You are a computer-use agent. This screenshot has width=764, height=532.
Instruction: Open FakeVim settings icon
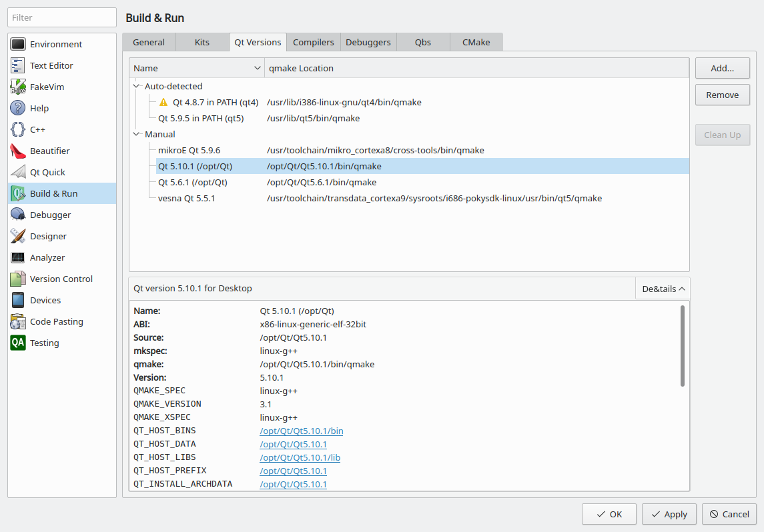[18, 87]
